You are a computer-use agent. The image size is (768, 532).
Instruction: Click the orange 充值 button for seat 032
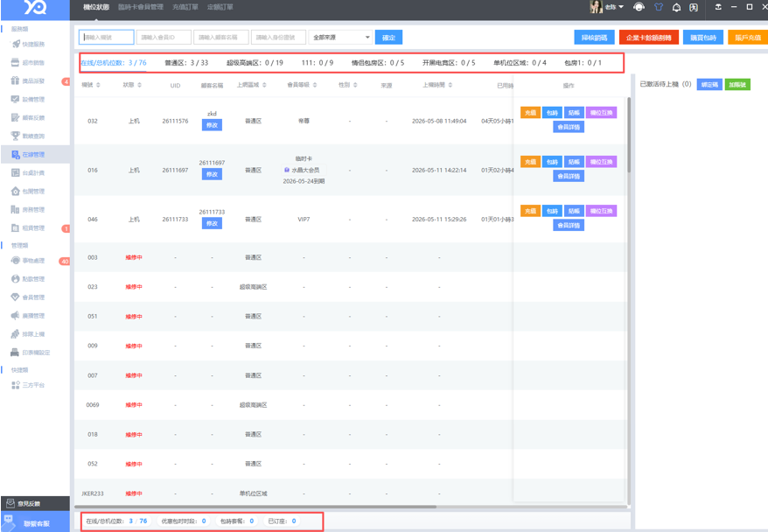click(530, 113)
